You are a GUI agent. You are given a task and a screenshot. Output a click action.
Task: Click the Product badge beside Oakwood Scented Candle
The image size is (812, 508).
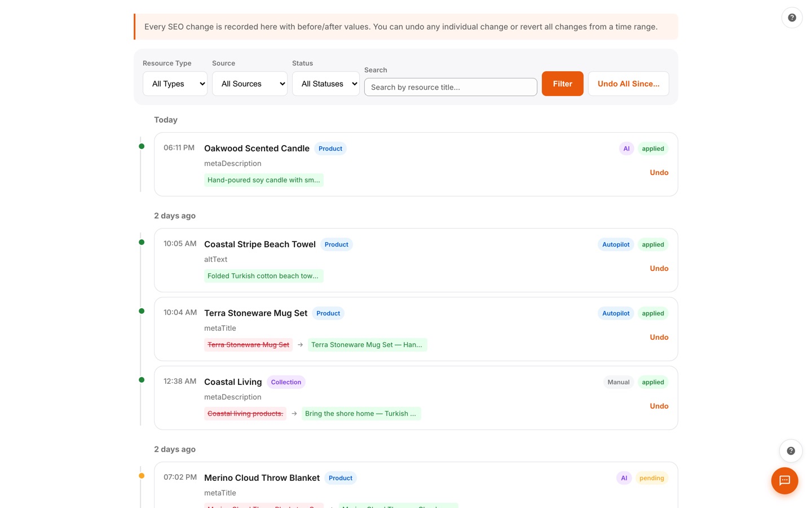(330, 149)
